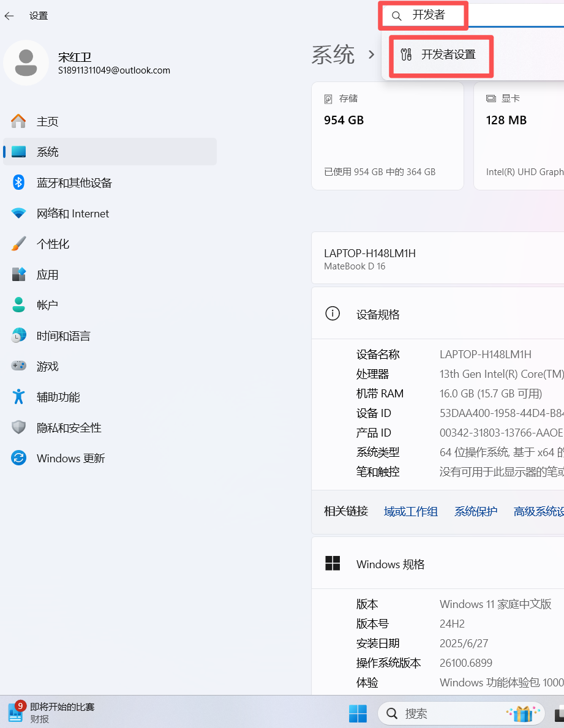Viewport: 564px width, 728px height.
Task: Click the graphics card icon beside 显卡
Action: pos(491,99)
